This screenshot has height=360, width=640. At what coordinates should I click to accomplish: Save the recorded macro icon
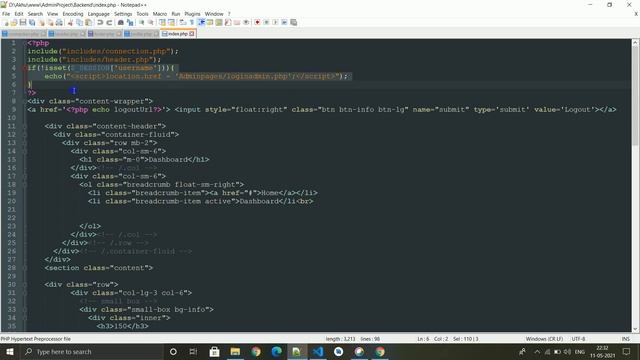[293, 22]
